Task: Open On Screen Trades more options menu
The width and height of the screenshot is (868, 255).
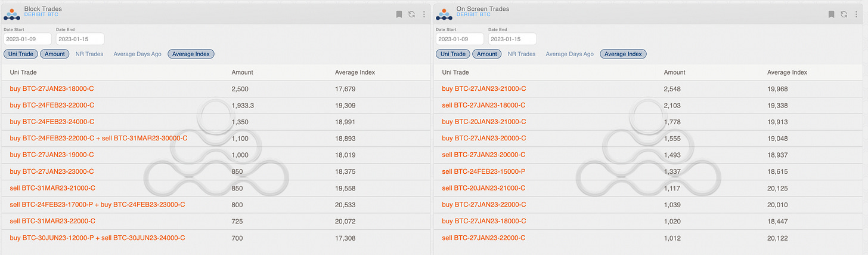Action: pyautogui.click(x=856, y=14)
